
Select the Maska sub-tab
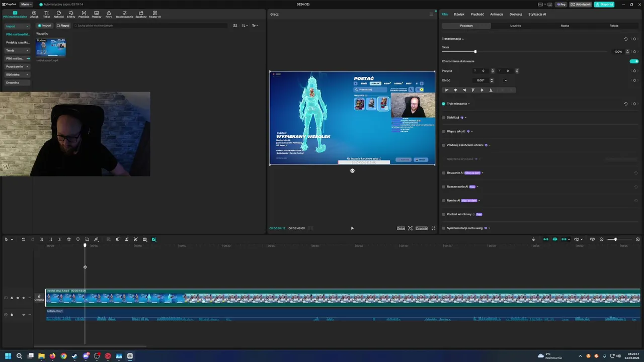click(565, 26)
